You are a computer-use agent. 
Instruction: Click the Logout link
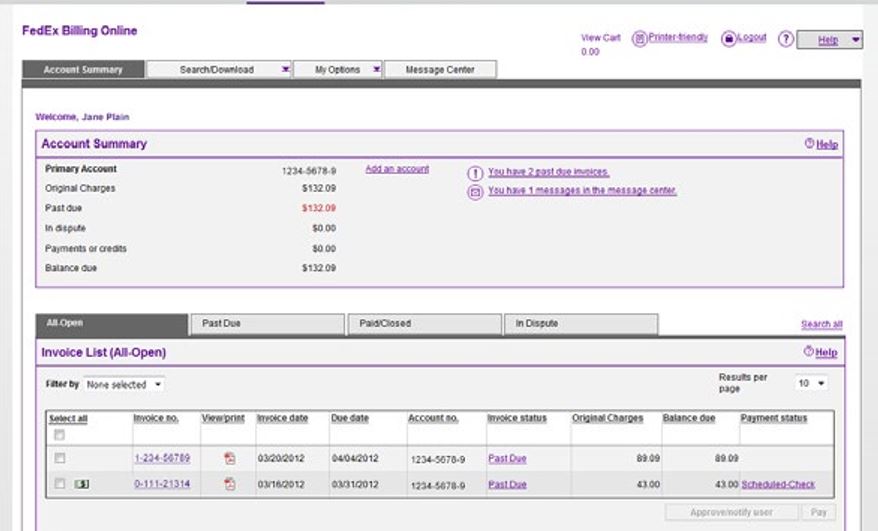point(751,38)
